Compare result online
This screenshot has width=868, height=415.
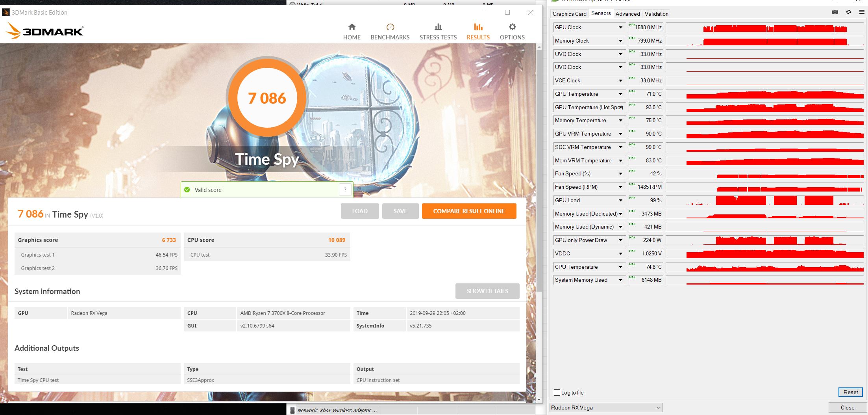(469, 211)
